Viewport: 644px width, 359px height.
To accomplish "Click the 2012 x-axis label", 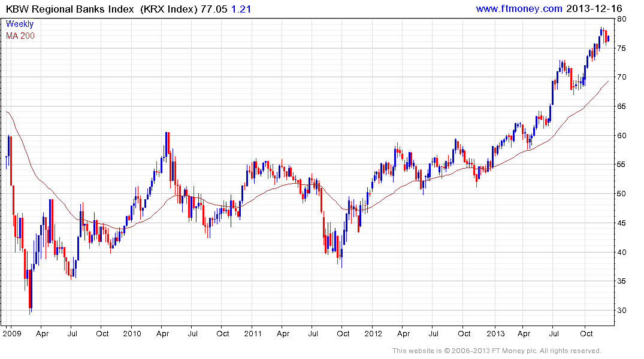I will tap(373, 333).
